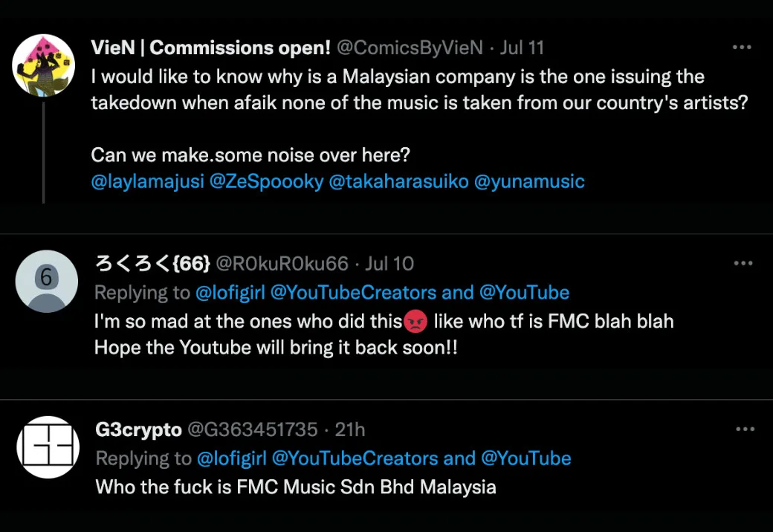Open the Jul 11 tweet timestamp
Image resolution: width=773 pixels, height=532 pixels.
tap(523, 48)
